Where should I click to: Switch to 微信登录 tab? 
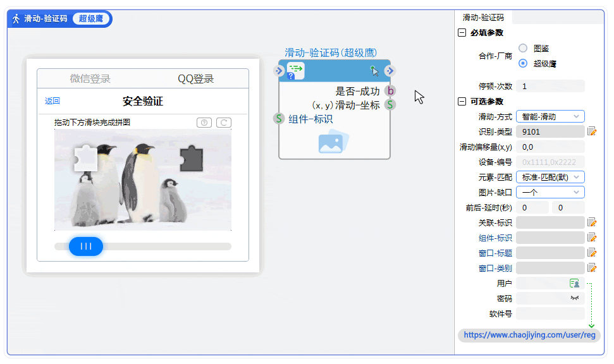coord(90,79)
